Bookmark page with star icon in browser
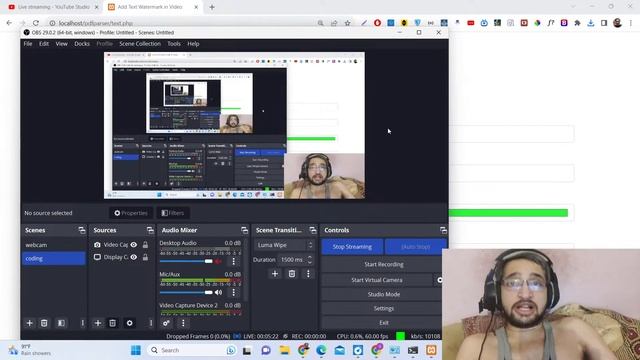Screen dimensions: 640x360 coord(347,23)
